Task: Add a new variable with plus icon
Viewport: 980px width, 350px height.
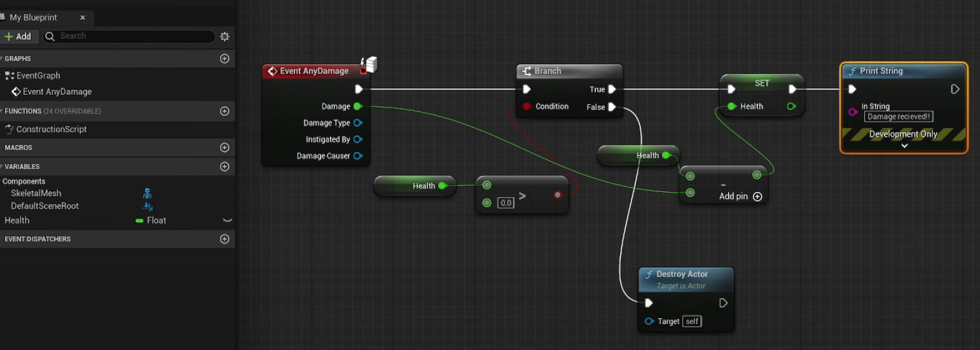Action: [224, 167]
